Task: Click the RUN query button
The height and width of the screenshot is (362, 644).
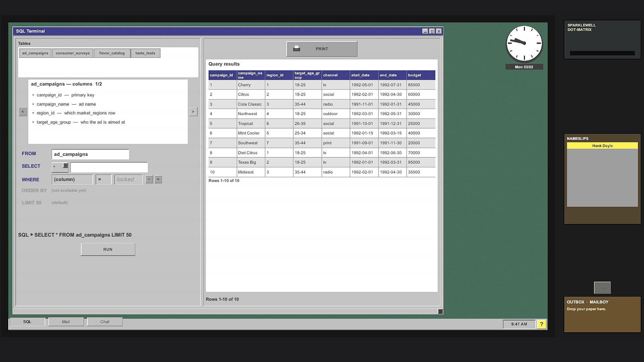Action: coord(108,249)
